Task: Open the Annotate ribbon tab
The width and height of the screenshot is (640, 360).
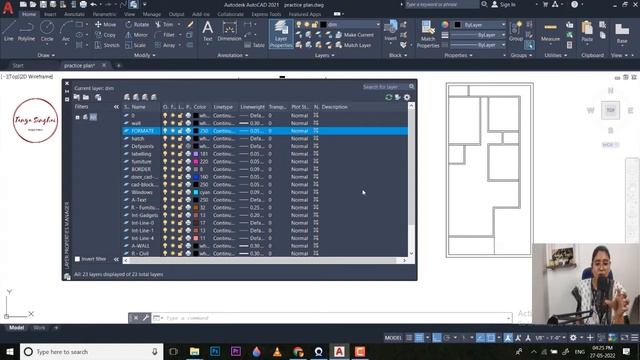Action: (x=74, y=14)
